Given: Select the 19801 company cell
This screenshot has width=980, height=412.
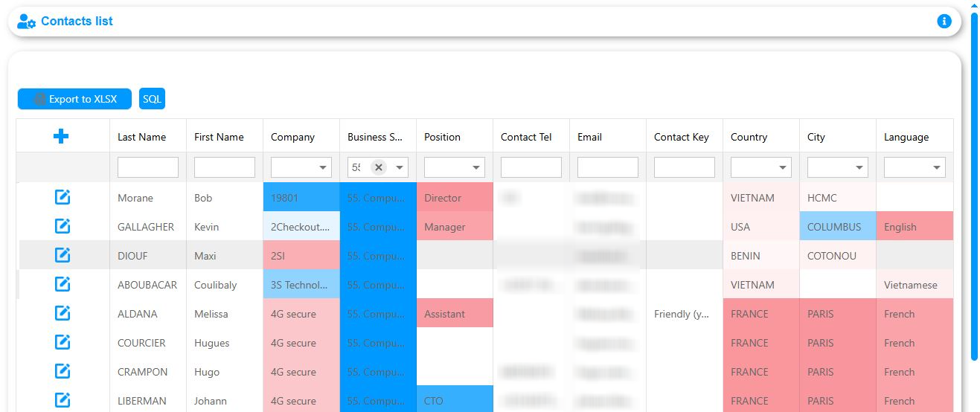Looking at the screenshot, I should (x=301, y=198).
